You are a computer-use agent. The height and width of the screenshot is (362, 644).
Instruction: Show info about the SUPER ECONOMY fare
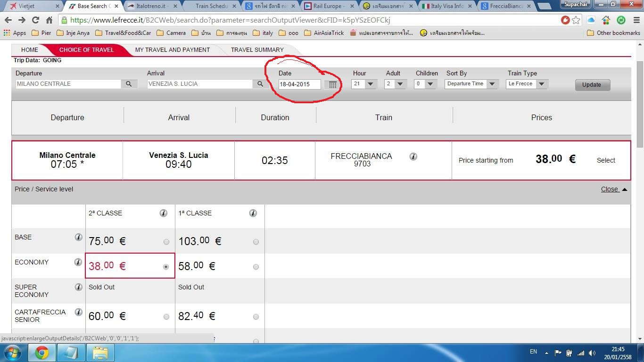(x=78, y=287)
